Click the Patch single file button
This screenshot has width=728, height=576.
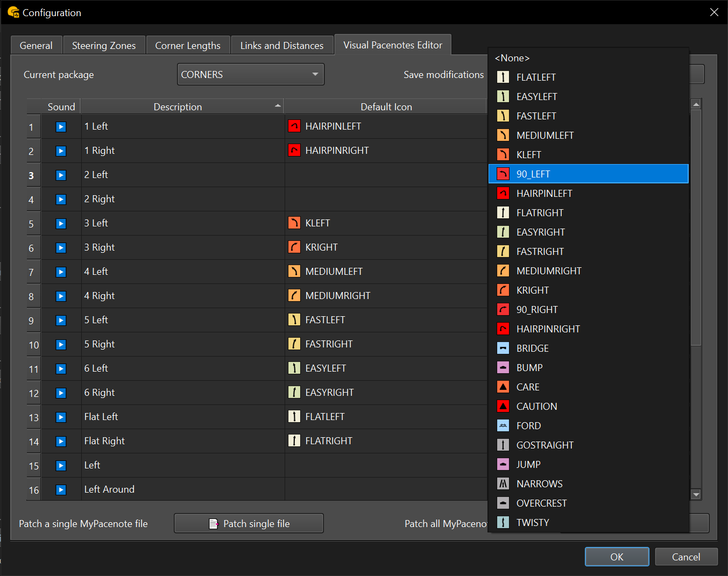click(x=249, y=524)
